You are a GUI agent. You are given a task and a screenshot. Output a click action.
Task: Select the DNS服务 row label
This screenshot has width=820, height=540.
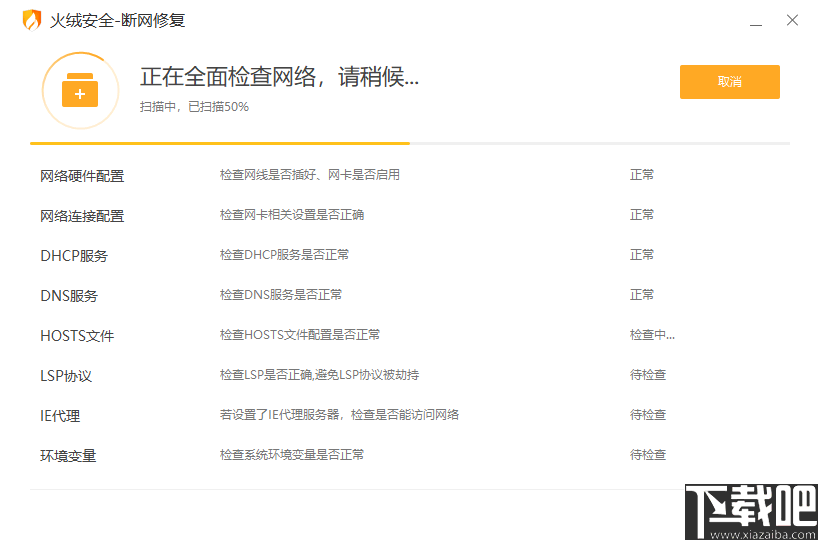69,296
